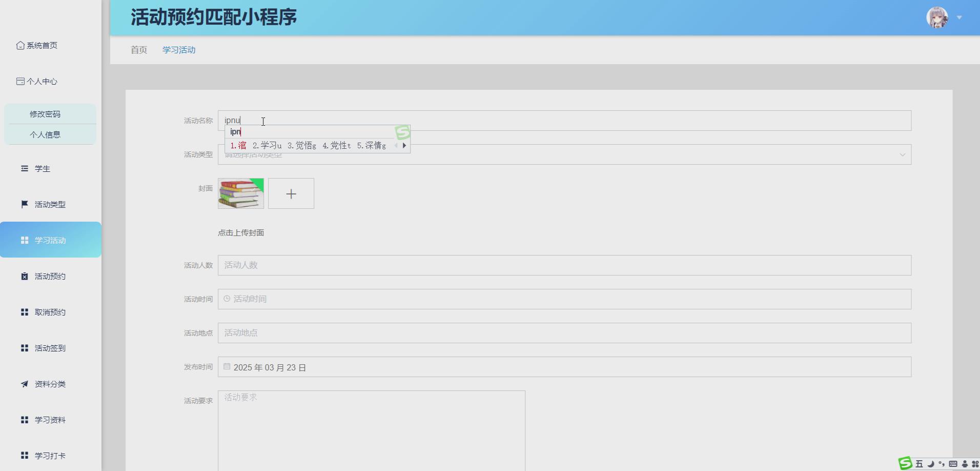Click the Sogou input method S icon

point(905,463)
